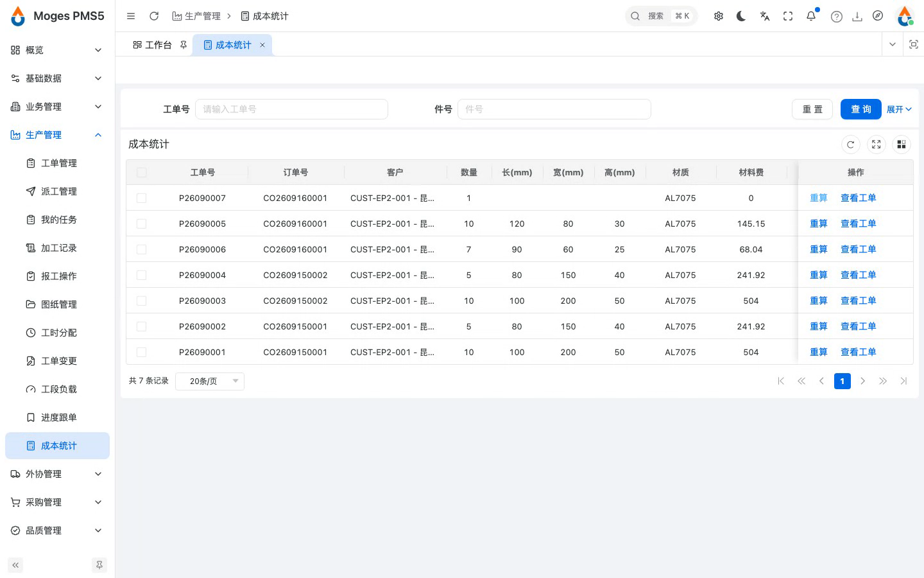Open the settings gear icon
Viewport: 924px width, 578px height.
[x=719, y=16]
